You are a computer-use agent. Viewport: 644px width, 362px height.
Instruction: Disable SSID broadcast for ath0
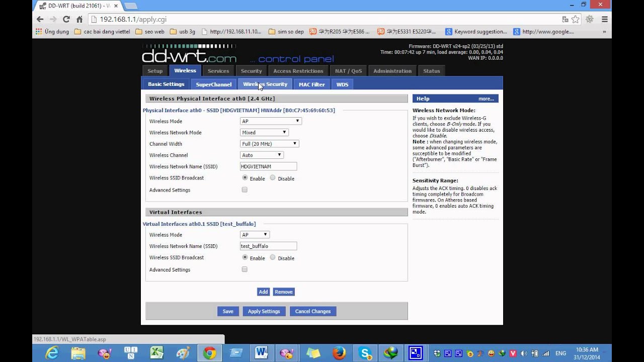click(273, 177)
